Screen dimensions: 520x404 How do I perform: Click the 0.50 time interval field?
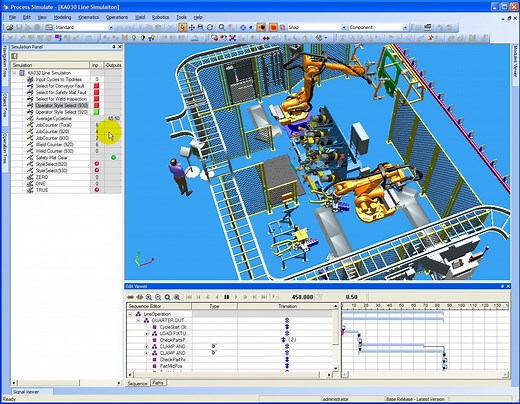pos(351,297)
